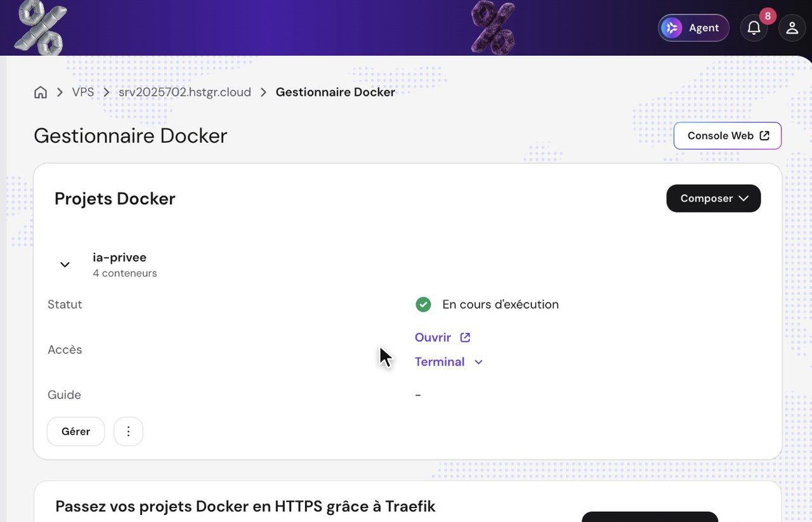Click the Projets Docker heading
Image resolution: width=812 pixels, height=522 pixels.
point(115,199)
